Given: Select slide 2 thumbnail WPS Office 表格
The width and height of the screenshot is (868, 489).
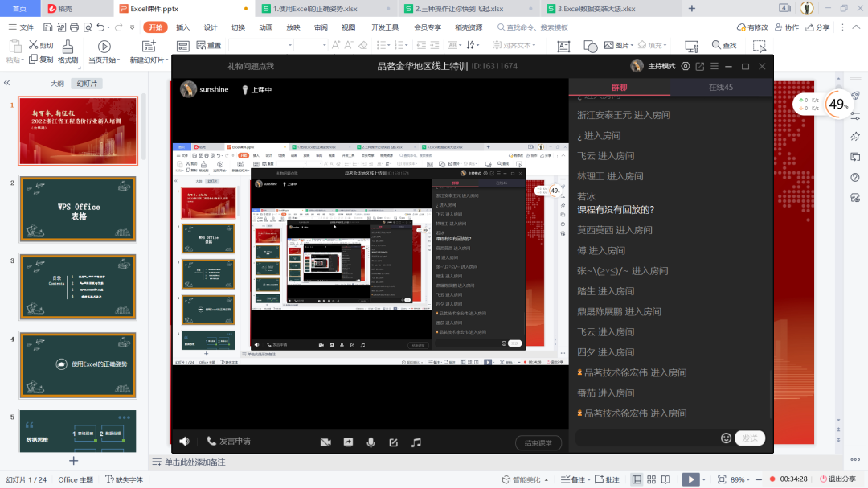Looking at the screenshot, I should 78,209.
